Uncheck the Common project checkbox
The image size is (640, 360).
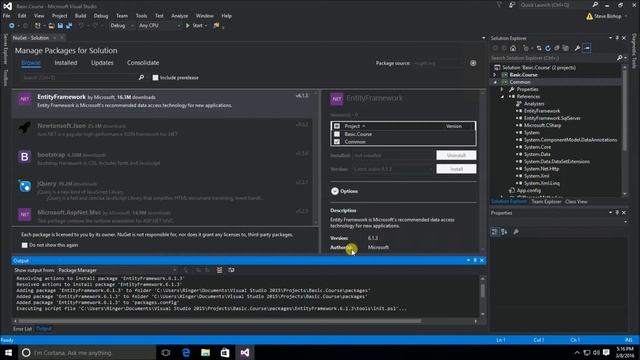[337, 142]
